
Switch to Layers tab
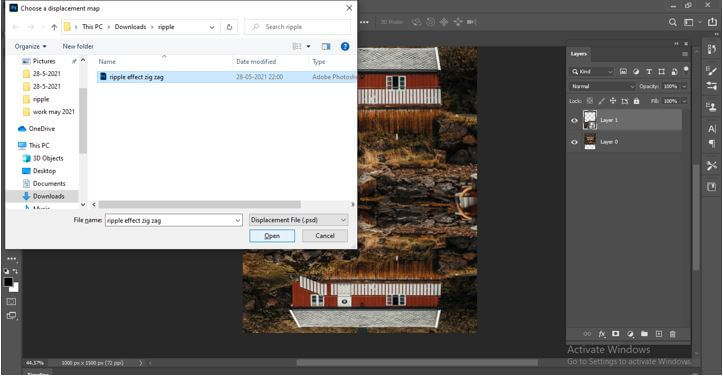point(578,54)
